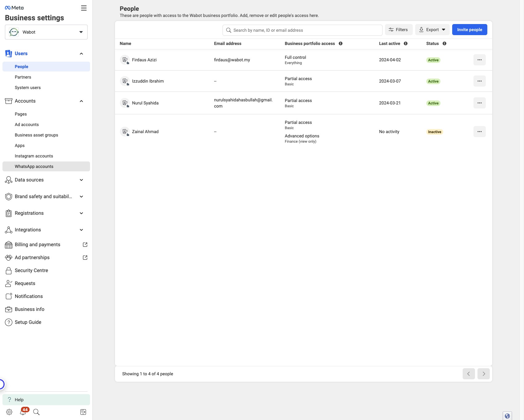Viewport: 524px width, 420px height.
Task: Open the Wabot business portfolio dropdown
Action: click(x=46, y=32)
